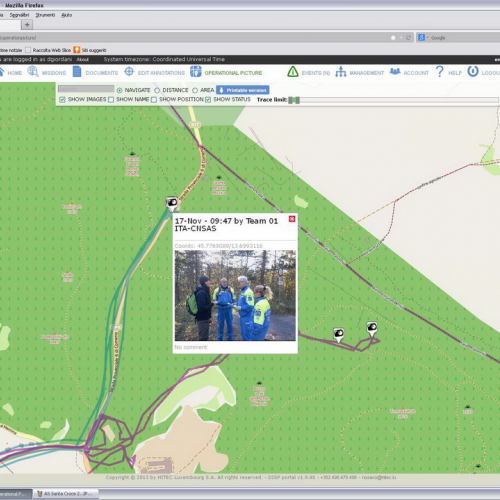Open the Strumenti menu
Screen dimensions: 500x500
coord(45,15)
